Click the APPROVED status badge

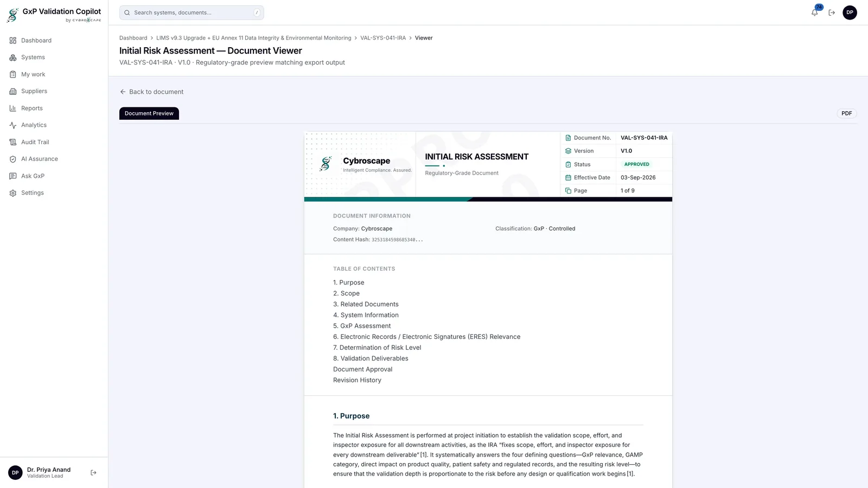click(x=636, y=164)
